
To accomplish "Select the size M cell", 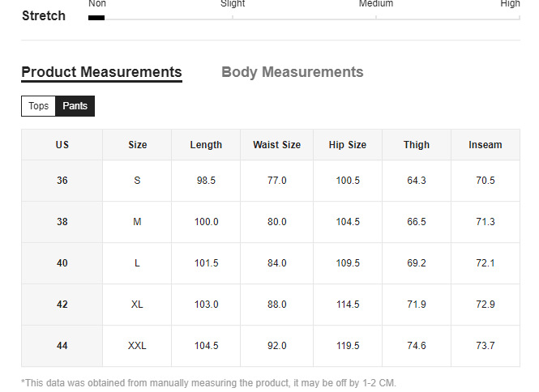I will pos(137,222).
